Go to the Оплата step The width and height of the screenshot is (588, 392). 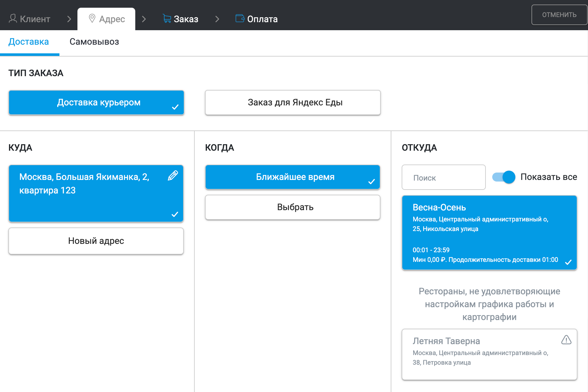[x=257, y=19]
